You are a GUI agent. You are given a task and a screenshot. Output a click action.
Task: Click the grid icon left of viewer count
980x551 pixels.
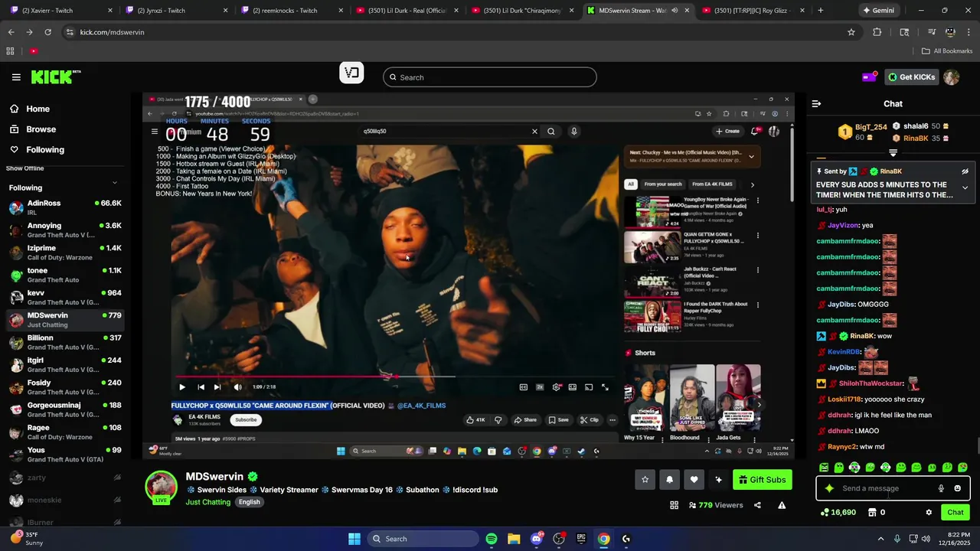tap(674, 505)
